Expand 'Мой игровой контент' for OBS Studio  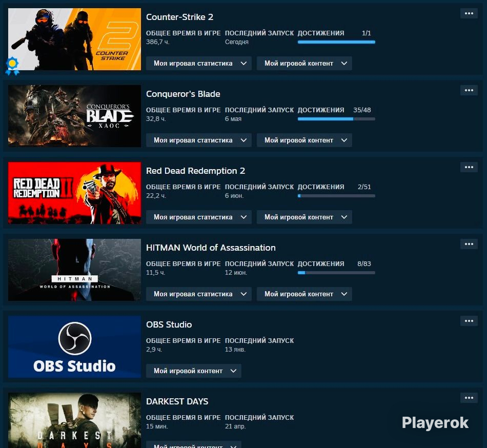[x=193, y=371]
